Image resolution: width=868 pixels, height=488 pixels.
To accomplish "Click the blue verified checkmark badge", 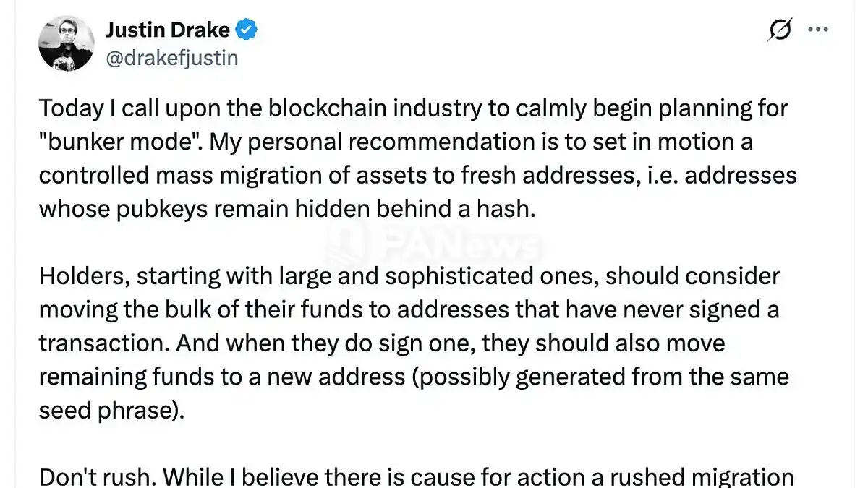I will 247,30.
